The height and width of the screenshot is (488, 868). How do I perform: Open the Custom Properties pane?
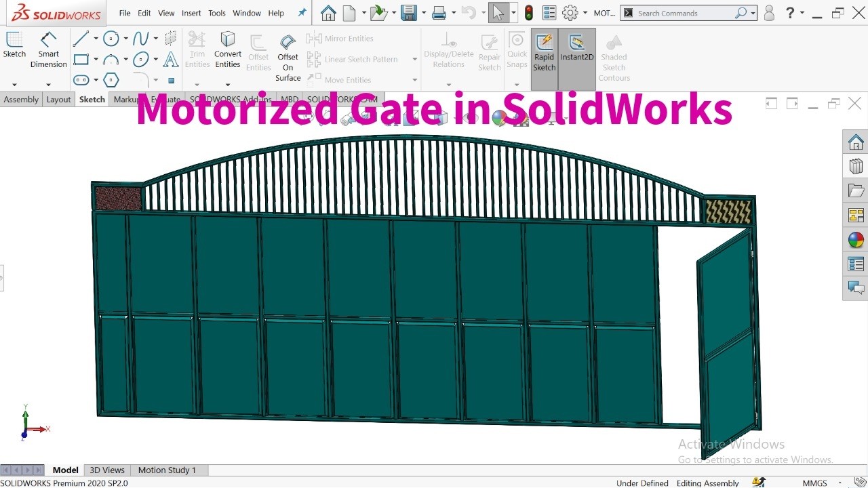tap(856, 264)
